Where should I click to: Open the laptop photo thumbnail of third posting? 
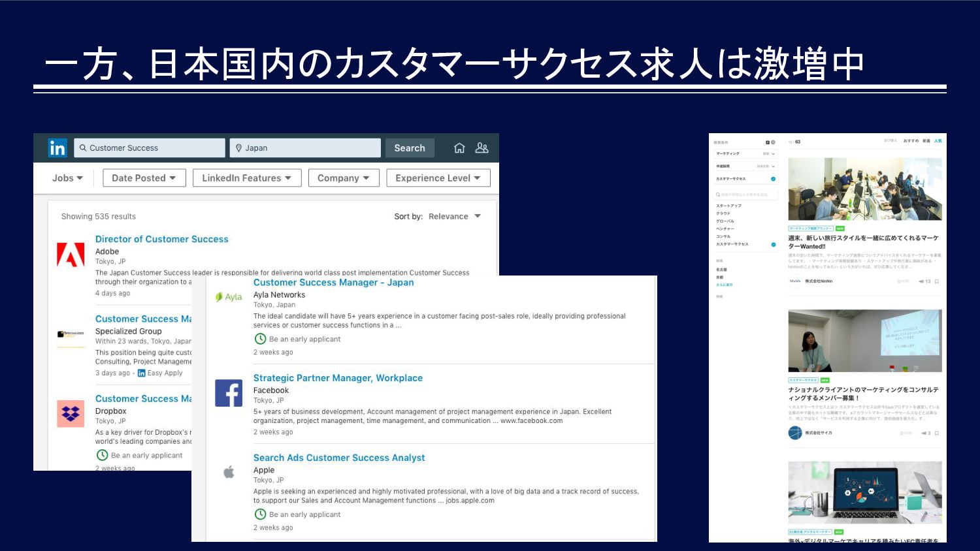(x=865, y=492)
